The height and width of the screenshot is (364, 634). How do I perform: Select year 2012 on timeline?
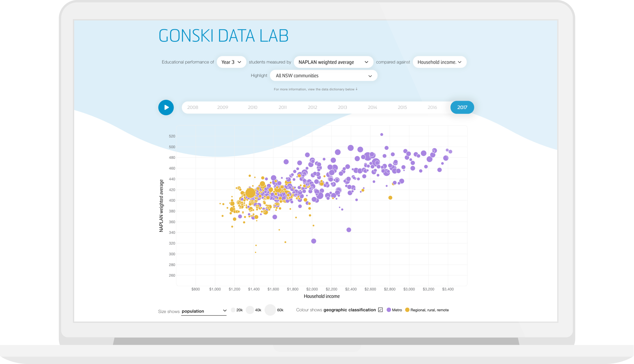click(x=312, y=107)
